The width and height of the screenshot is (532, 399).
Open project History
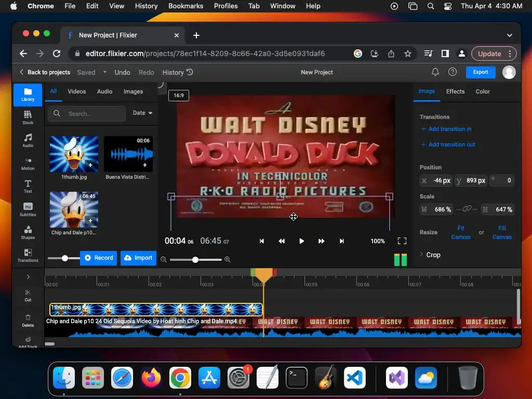[178, 72]
